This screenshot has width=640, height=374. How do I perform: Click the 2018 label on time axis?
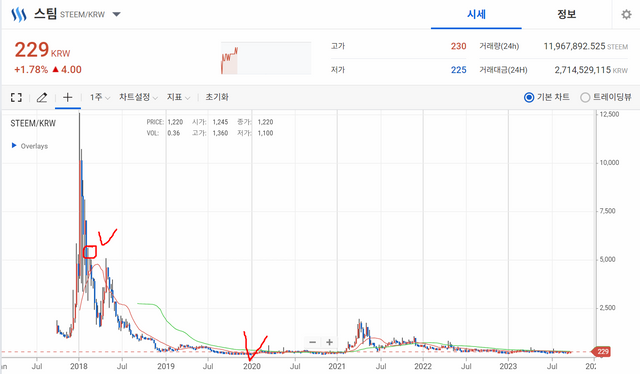[79, 366]
